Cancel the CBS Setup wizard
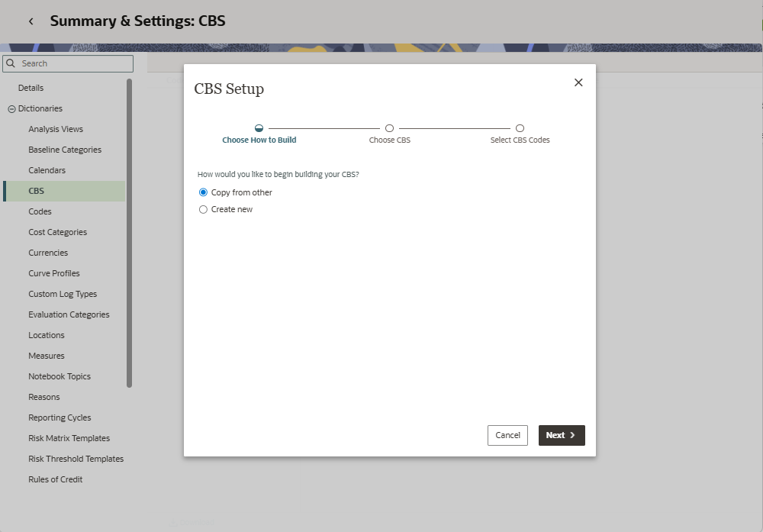 (507, 435)
